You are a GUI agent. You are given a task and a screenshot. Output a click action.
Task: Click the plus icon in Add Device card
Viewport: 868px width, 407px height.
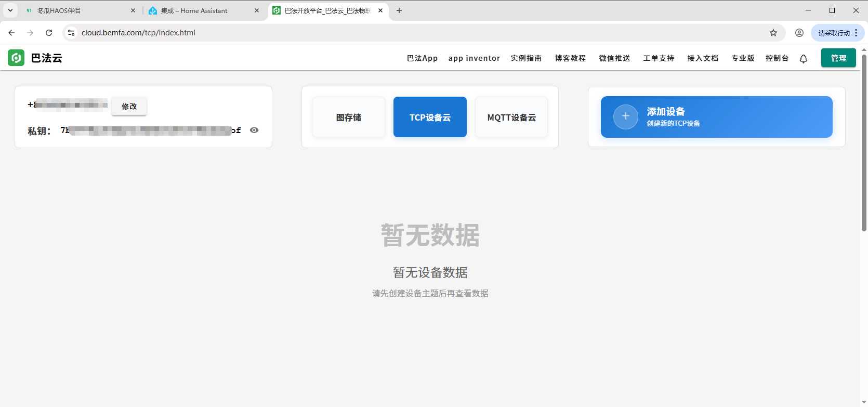[x=626, y=116]
